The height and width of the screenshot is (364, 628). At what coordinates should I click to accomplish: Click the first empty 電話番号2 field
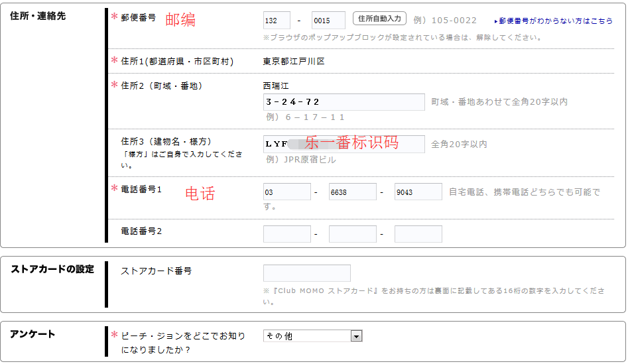click(286, 234)
